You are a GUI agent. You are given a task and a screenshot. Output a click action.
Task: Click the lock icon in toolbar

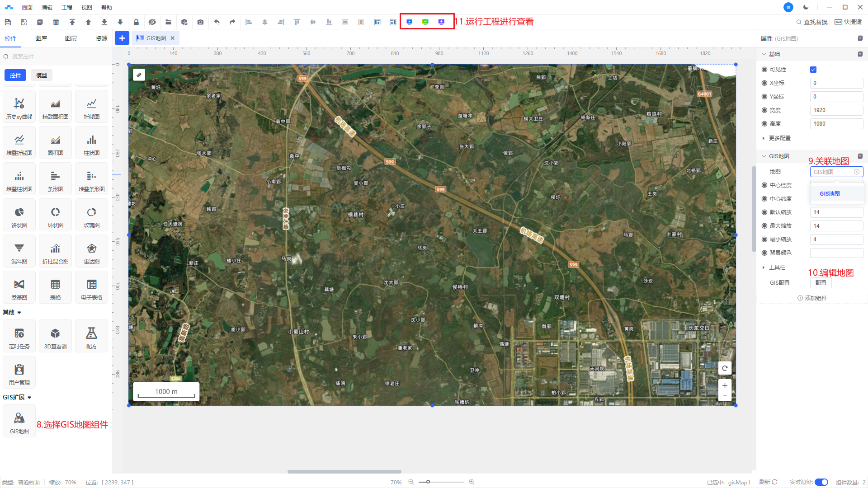pyautogui.click(x=136, y=22)
